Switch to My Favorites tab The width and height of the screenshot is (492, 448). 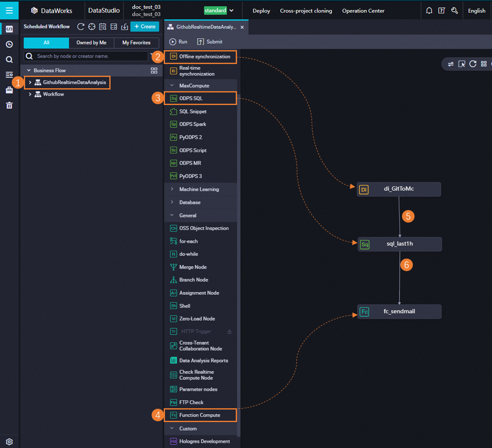click(x=136, y=43)
